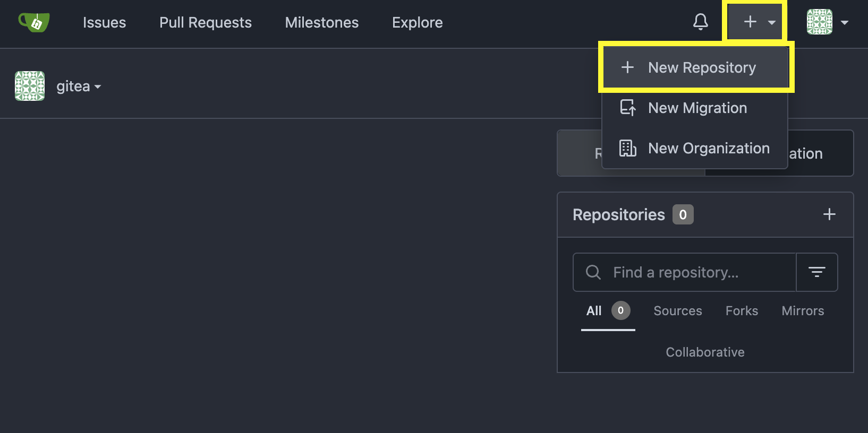Click the search magnifier in repository search
Screen dimensions: 868x433
[593, 272]
